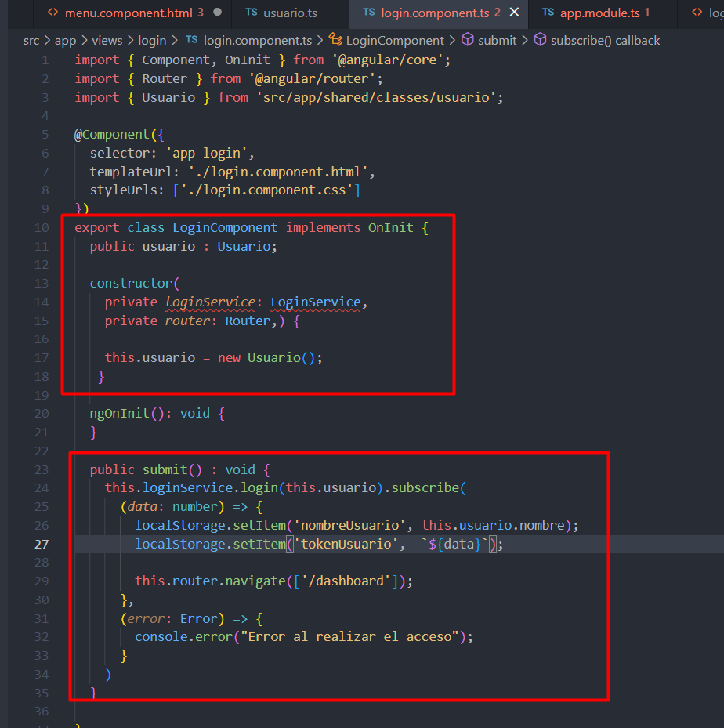Image resolution: width=724 pixels, height=728 pixels.
Task: Close the login.component.ts tab
Action: [x=514, y=13]
